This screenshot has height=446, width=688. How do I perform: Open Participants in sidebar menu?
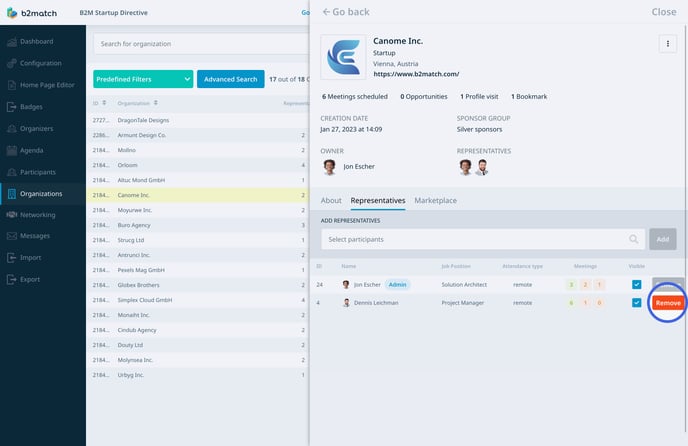tap(38, 172)
